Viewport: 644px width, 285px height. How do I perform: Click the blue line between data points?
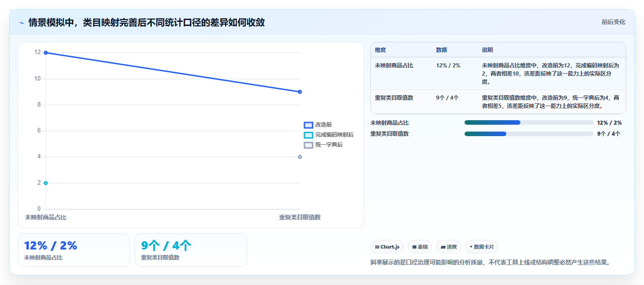(173, 72)
